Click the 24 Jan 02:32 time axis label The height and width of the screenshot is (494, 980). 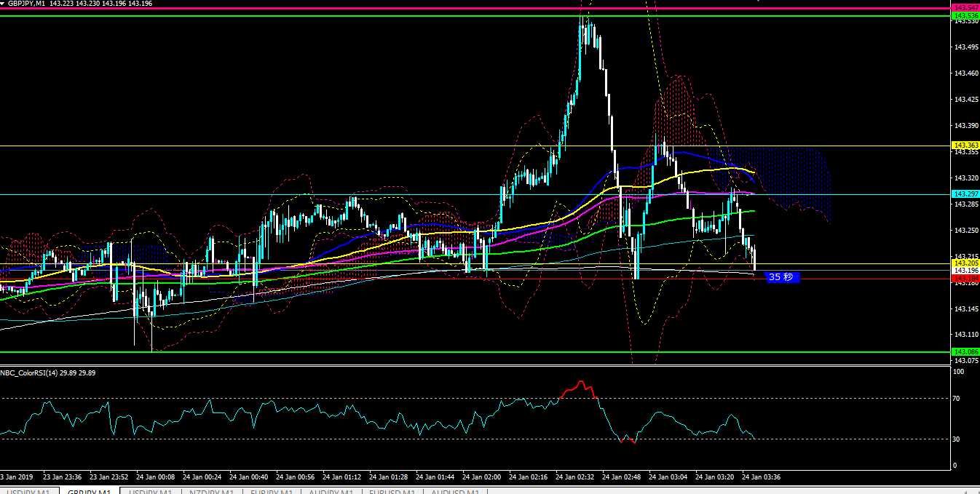point(575,477)
